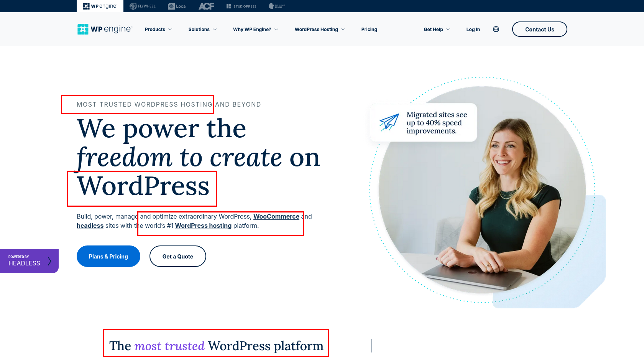
Task: Expand the Get Help menu
Action: pyautogui.click(x=437, y=30)
